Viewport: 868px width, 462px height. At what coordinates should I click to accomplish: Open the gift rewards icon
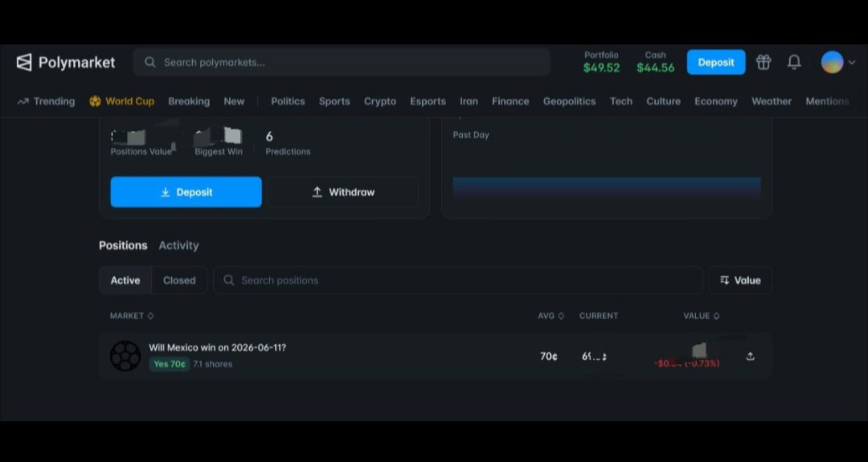pyautogui.click(x=764, y=62)
